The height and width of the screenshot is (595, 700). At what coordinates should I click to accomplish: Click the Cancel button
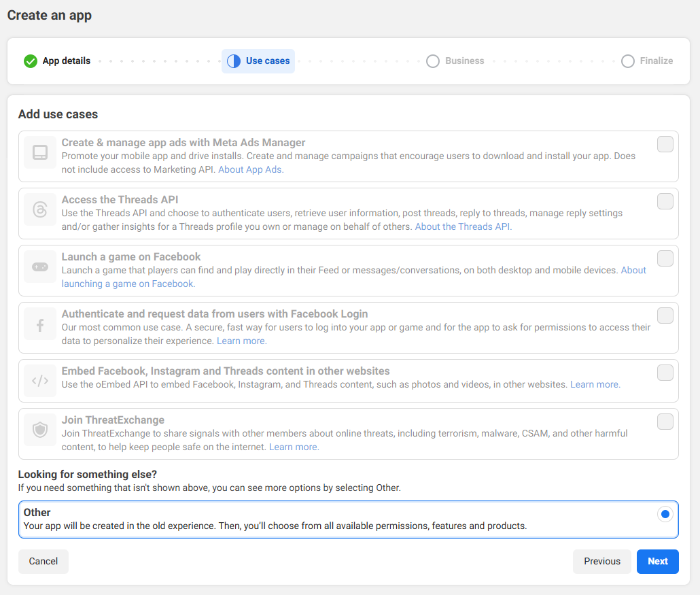point(43,562)
